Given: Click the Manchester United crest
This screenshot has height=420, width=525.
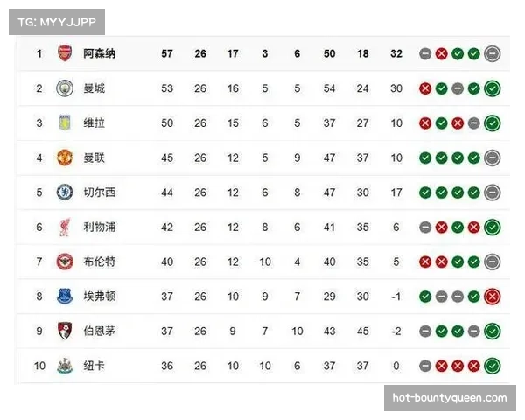Looking at the screenshot, I should (x=66, y=157).
